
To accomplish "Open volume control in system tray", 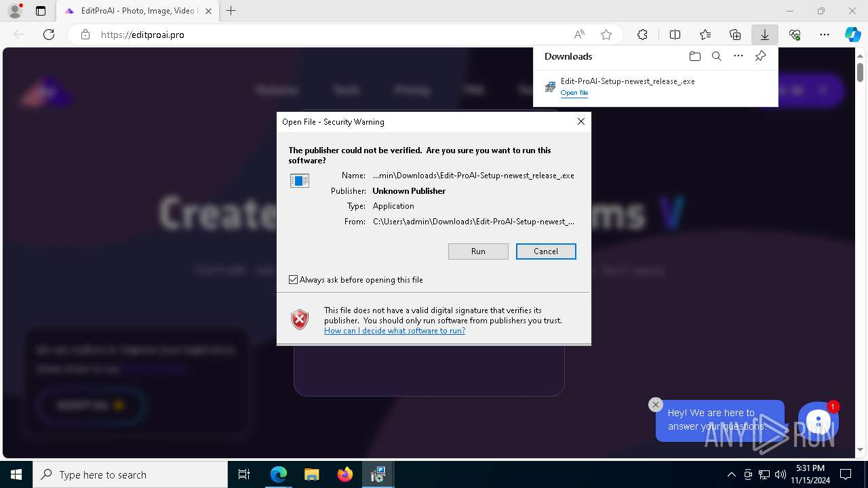I will point(780,474).
